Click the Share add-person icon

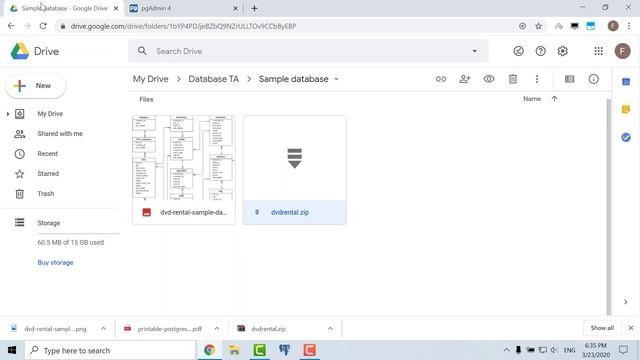click(465, 79)
